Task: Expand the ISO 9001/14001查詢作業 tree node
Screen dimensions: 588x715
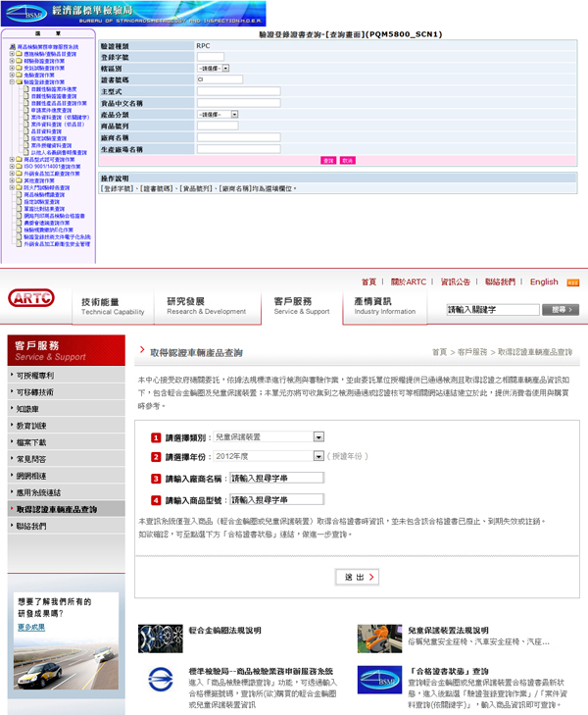Action: 12,168
